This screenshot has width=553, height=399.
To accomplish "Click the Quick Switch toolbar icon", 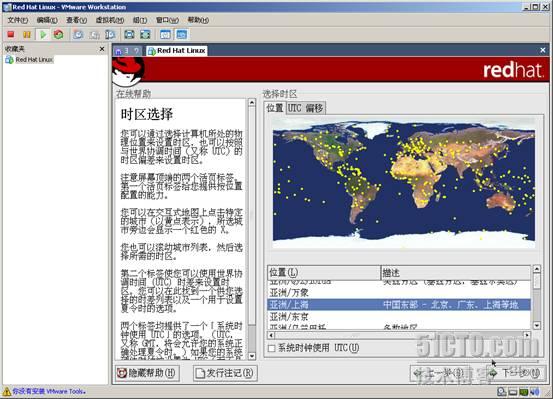I will pos(145,34).
